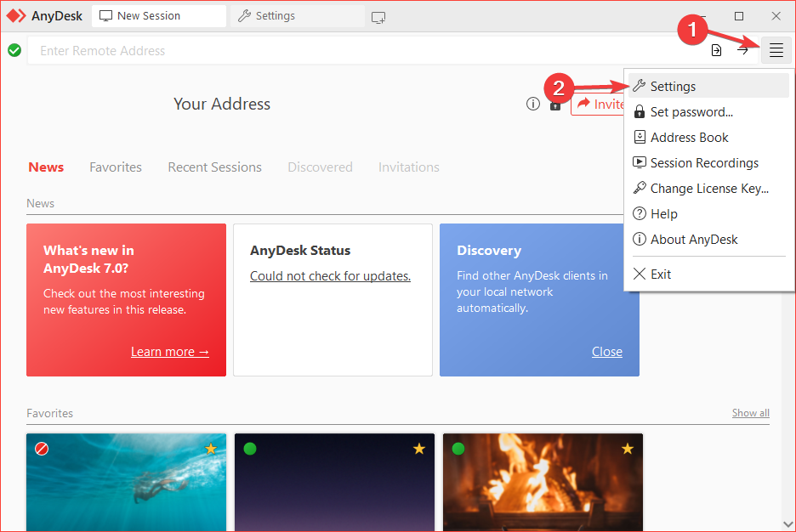
Task: Select Settings from the dropdown menu
Action: click(673, 87)
